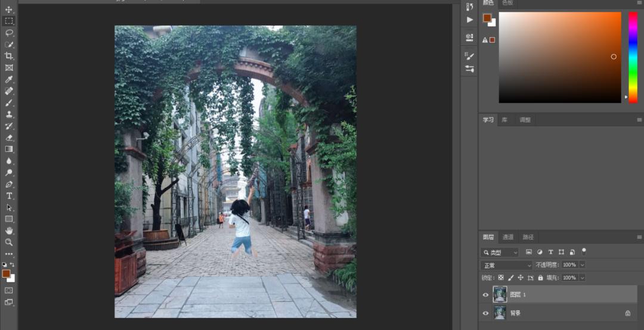The height and width of the screenshot is (330, 644).
Task: Select the Hand tool
Action: (9, 231)
